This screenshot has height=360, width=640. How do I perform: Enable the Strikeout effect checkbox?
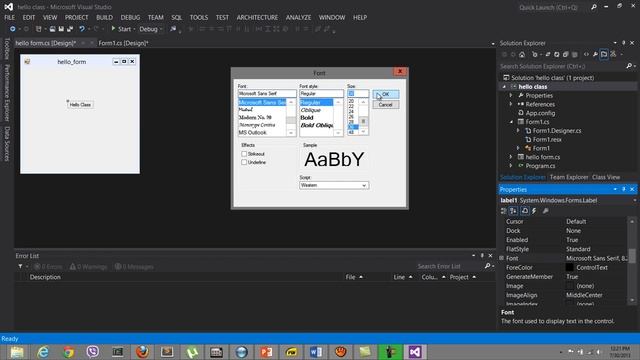244,154
